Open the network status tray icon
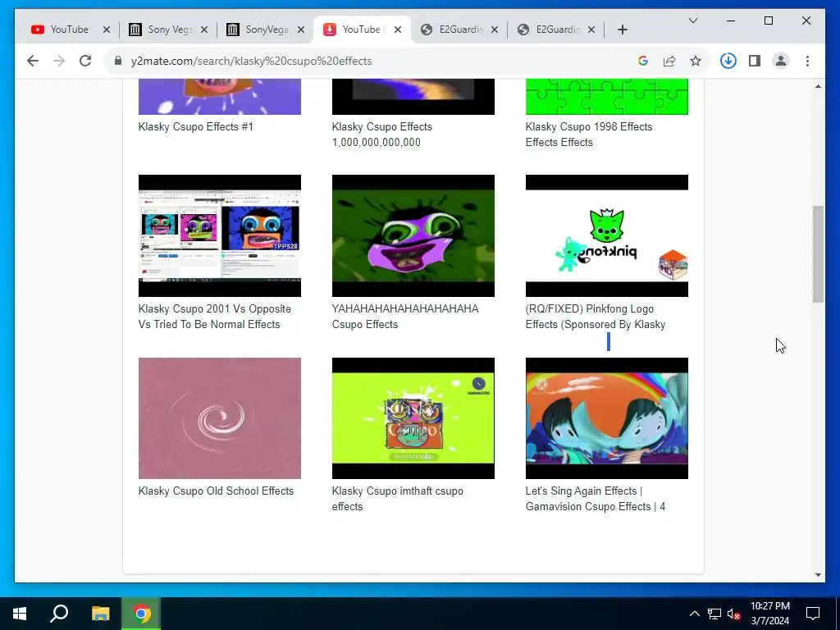This screenshot has height=630, width=840. (x=714, y=614)
